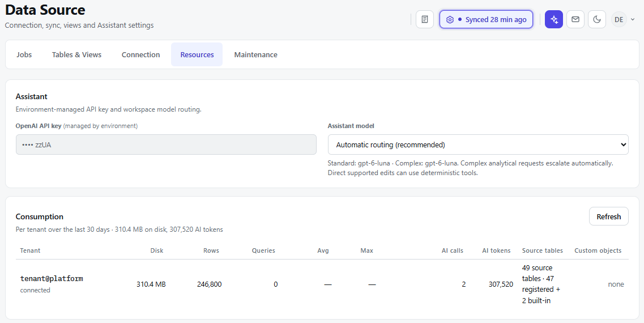Image resolution: width=644 pixels, height=323 pixels.
Task: Refresh the Consumption table
Action: tap(609, 216)
